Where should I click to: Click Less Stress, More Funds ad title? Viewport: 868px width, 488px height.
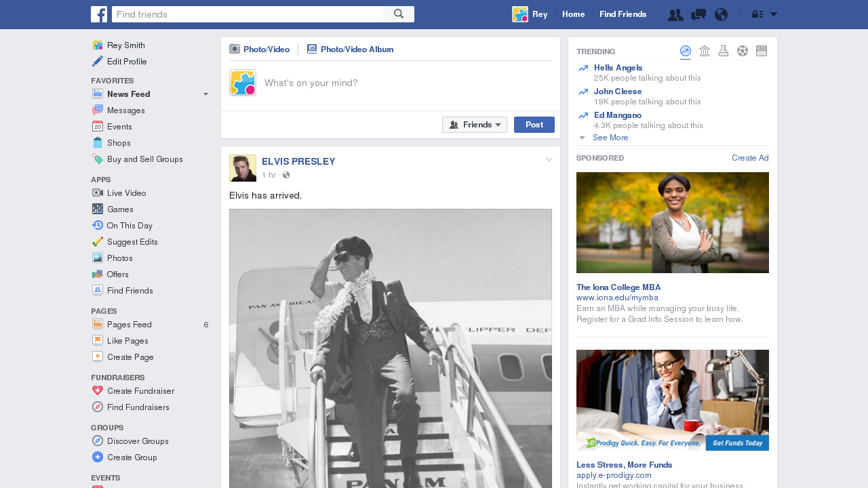pos(625,465)
